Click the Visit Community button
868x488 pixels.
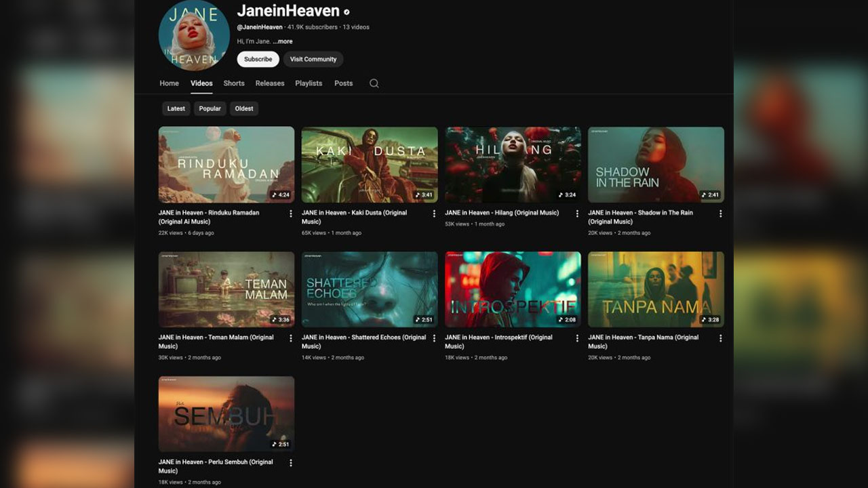pyautogui.click(x=313, y=59)
